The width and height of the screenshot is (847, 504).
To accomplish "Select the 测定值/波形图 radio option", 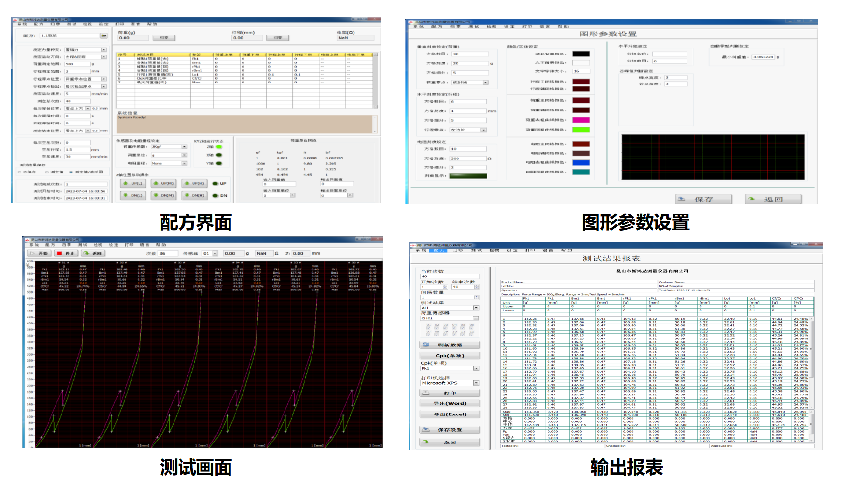I will click(71, 172).
